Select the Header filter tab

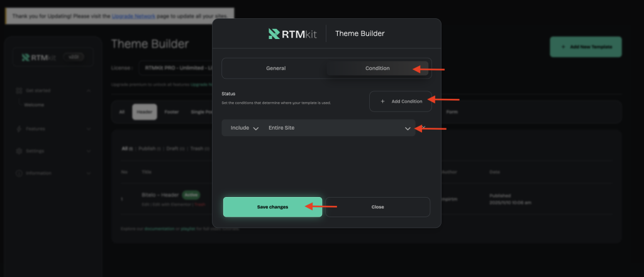(x=144, y=112)
